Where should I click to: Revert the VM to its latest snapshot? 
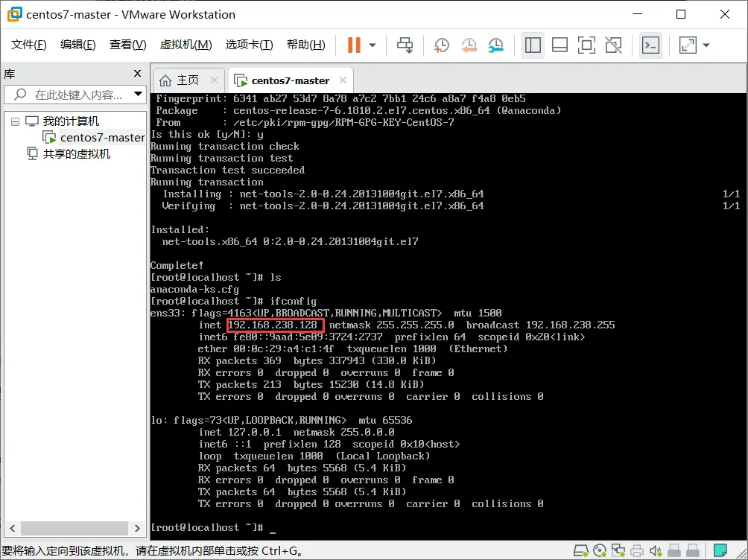pos(469,45)
